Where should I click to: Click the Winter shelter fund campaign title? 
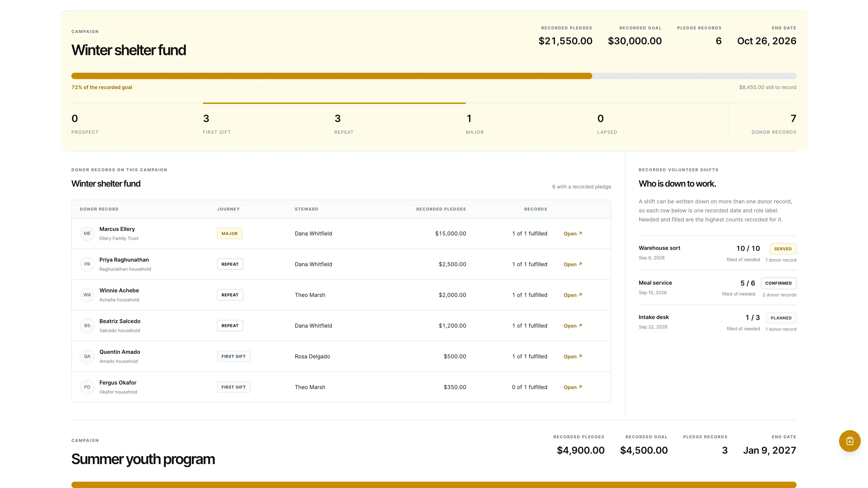click(x=129, y=50)
